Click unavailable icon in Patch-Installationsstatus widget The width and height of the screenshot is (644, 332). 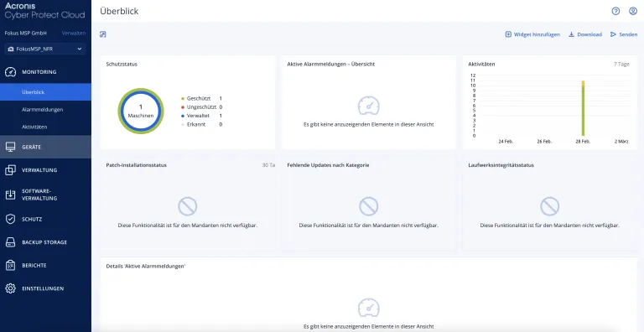(x=188, y=206)
